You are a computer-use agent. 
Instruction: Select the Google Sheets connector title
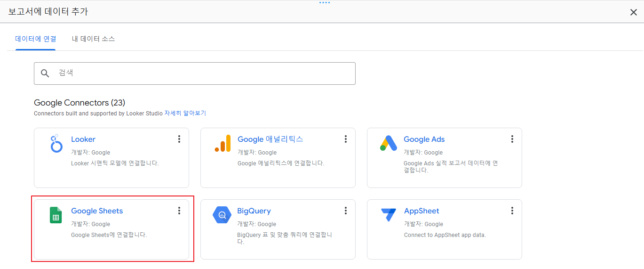pos(97,211)
